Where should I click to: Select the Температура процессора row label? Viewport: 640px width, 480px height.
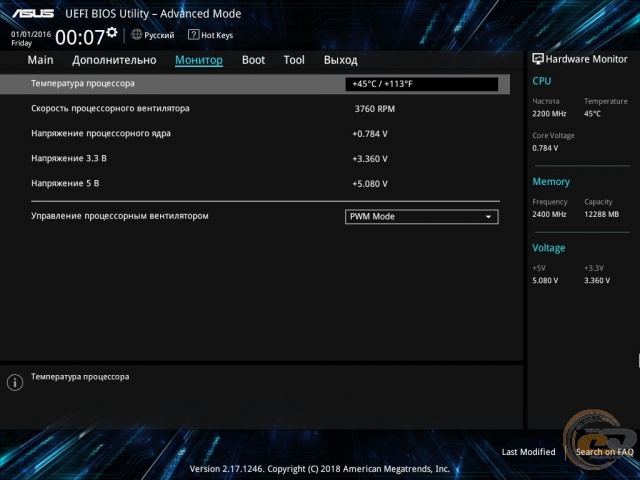83,83
